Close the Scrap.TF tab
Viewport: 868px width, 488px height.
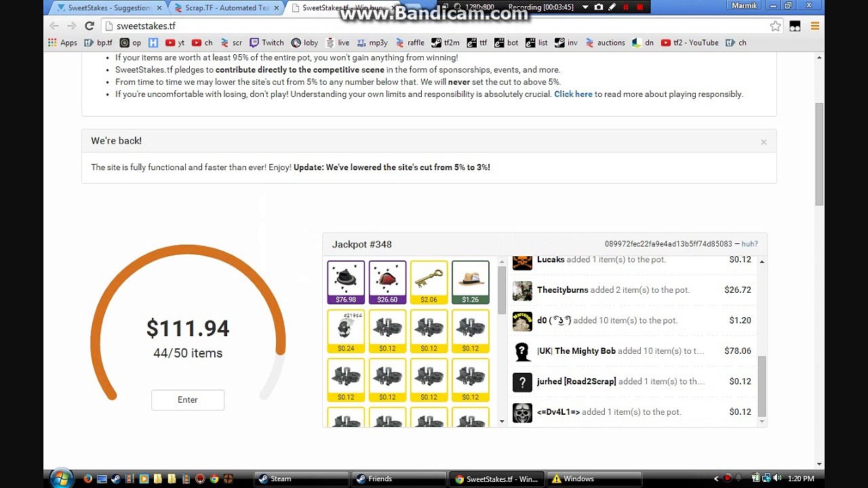(276, 8)
